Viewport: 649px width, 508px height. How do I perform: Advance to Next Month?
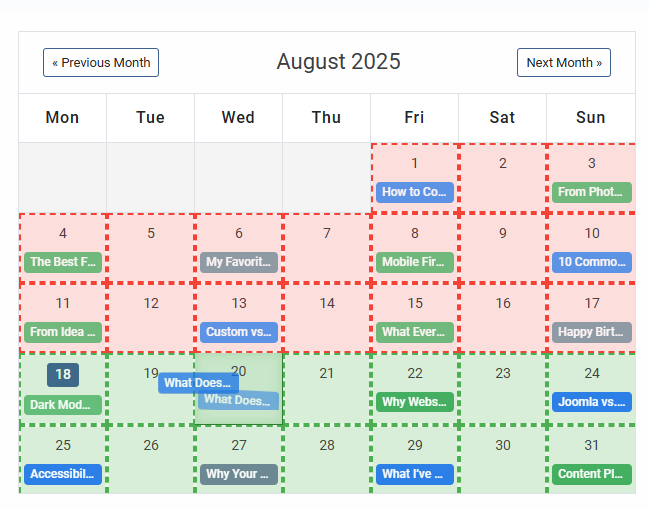pos(564,63)
